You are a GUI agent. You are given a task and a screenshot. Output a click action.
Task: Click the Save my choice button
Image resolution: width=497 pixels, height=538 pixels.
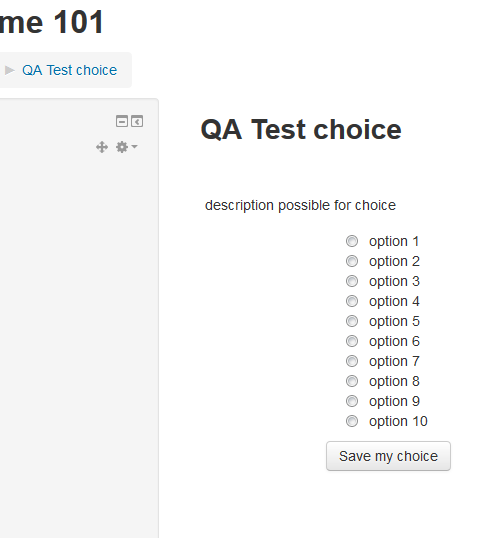[x=388, y=456]
